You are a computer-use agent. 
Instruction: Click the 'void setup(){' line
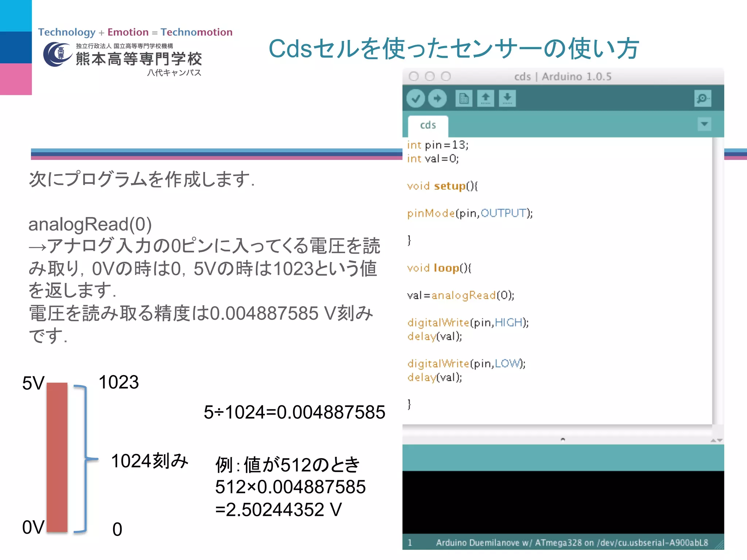(442, 186)
